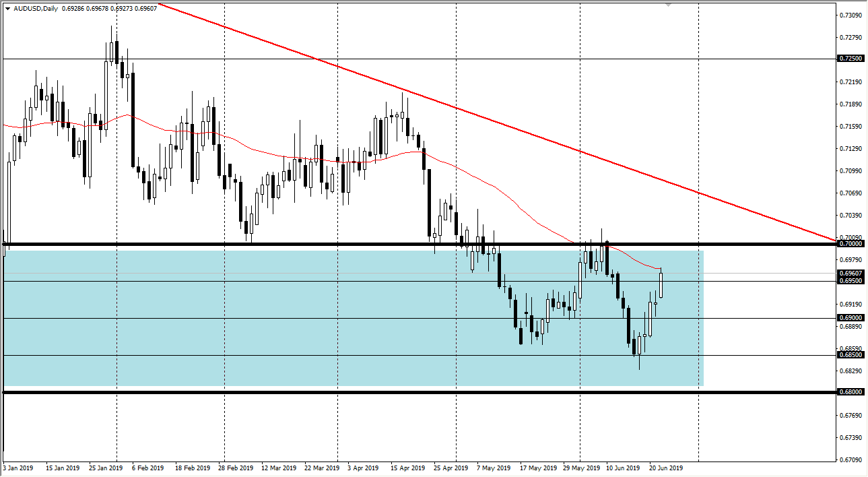Click the 25 Jan 2019 date label
Image resolution: width=868 pixels, height=477 pixels.
[106, 468]
